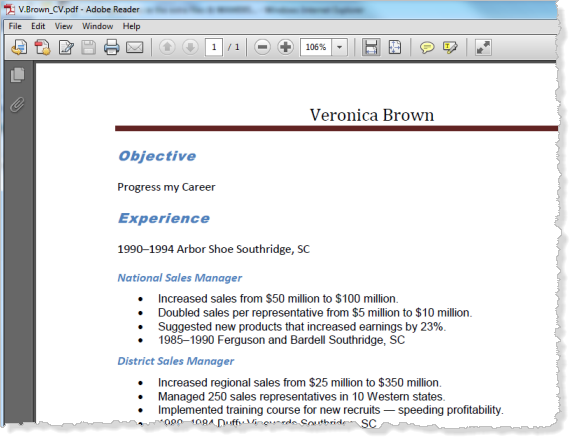The height and width of the screenshot is (441, 574).
Task: Go to previous page arrow
Action: 167,47
